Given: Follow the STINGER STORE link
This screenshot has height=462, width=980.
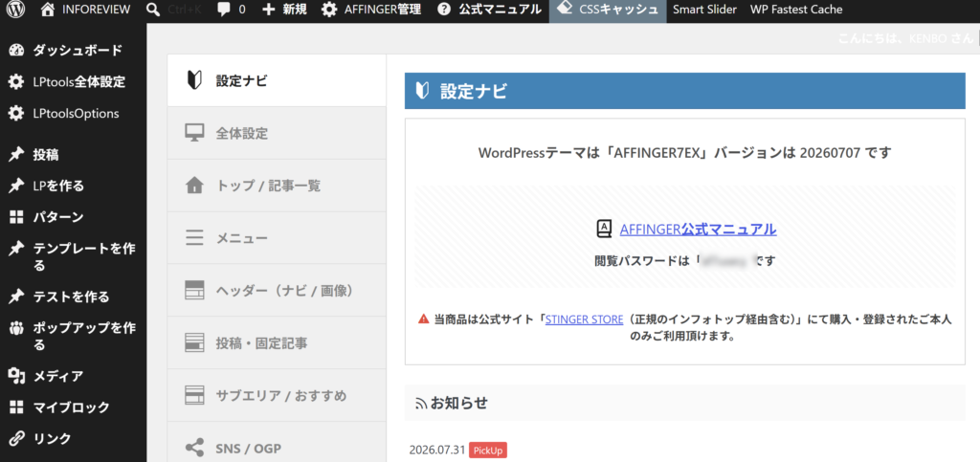Looking at the screenshot, I should click(585, 319).
